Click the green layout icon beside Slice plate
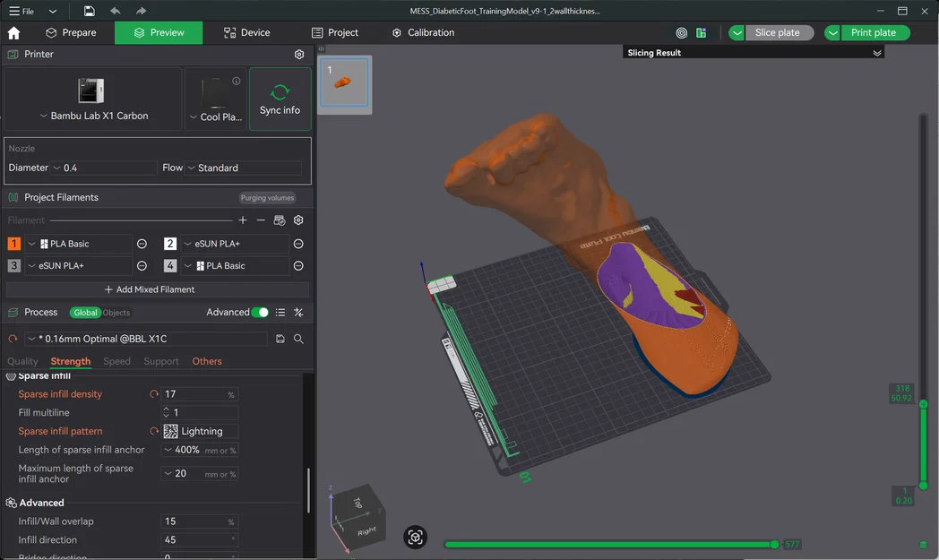Screen dimensions: 939x560 click(x=702, y=33)
